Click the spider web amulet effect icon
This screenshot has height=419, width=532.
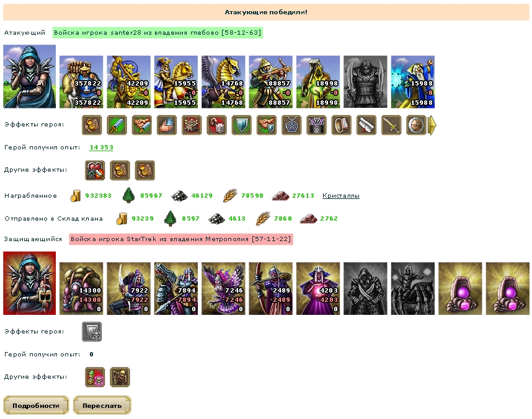(292, 125)
